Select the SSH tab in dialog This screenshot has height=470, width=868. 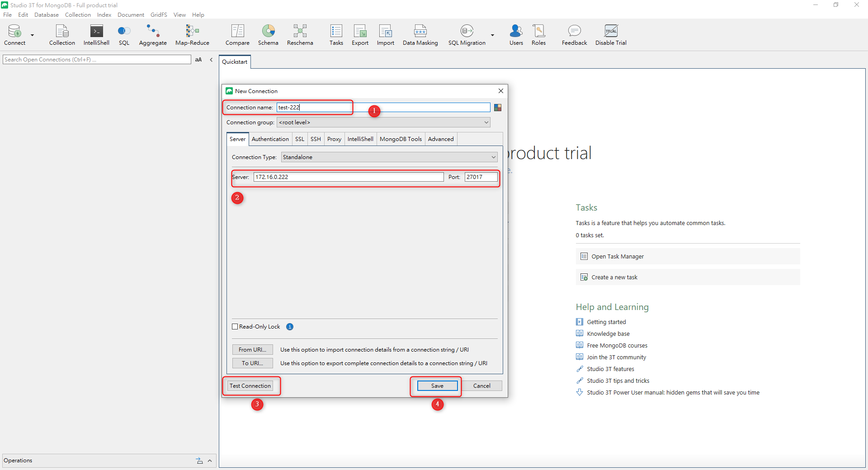pyautogui.click(x=316, y=139)
